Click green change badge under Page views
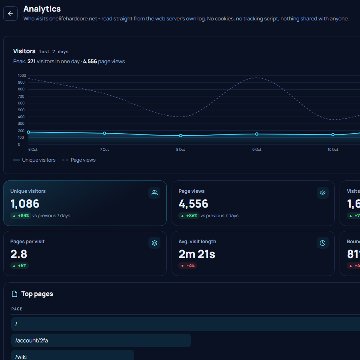This screenshot has height=360, width=360. 189,216
